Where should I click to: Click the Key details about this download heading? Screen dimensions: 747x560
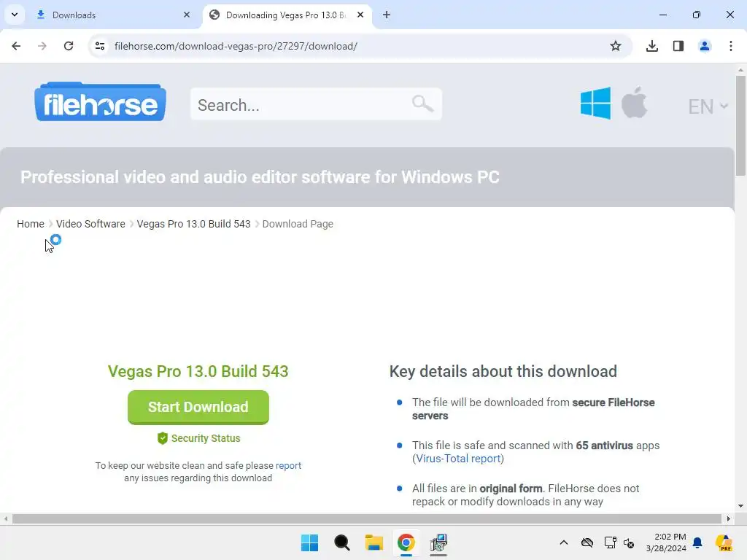(503, 371)
